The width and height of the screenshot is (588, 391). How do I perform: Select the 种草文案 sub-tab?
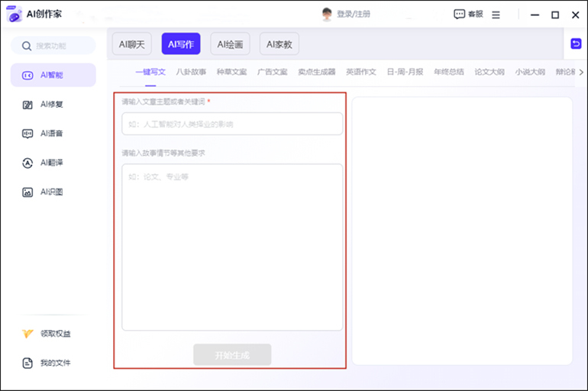pos(231,72)
